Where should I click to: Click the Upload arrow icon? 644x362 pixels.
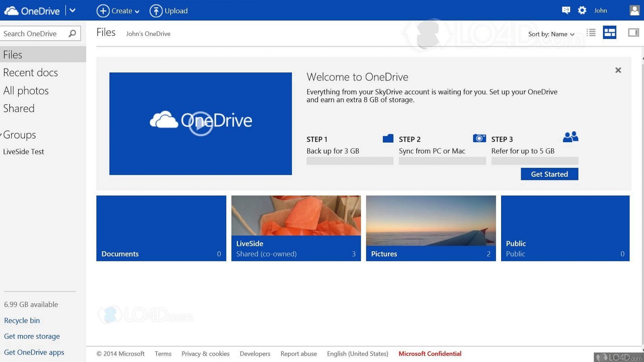pyautogui.click(x=156, y=11)
